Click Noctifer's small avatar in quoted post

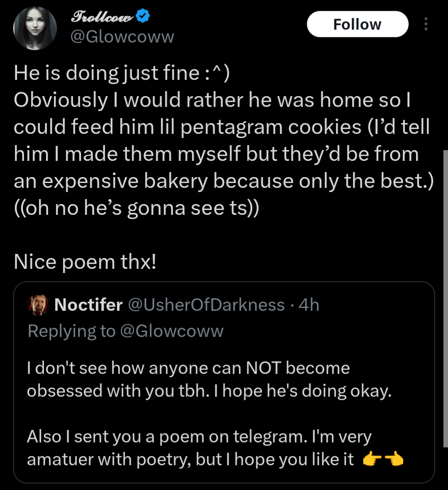[x=38, y=305]
